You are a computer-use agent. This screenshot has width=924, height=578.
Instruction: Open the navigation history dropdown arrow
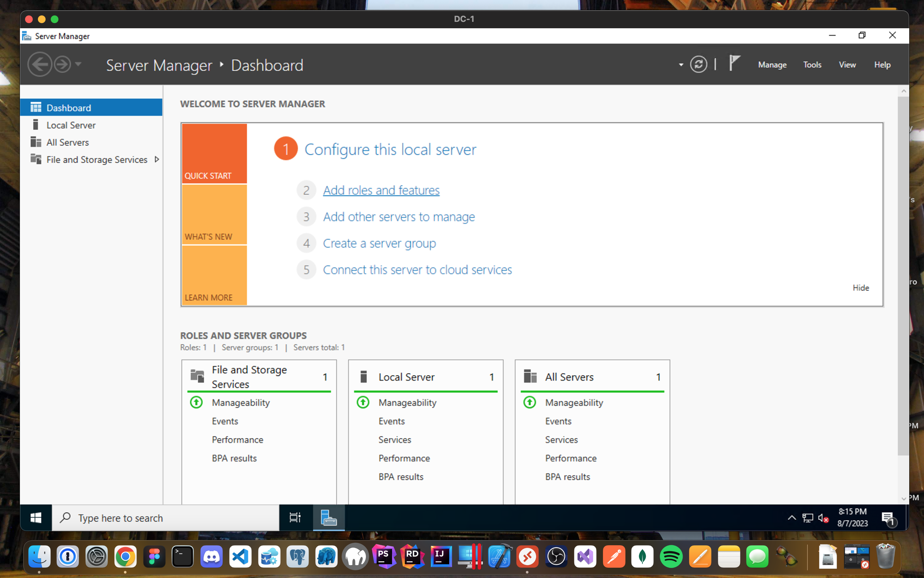pyautogui.click(x=78, y=64)
